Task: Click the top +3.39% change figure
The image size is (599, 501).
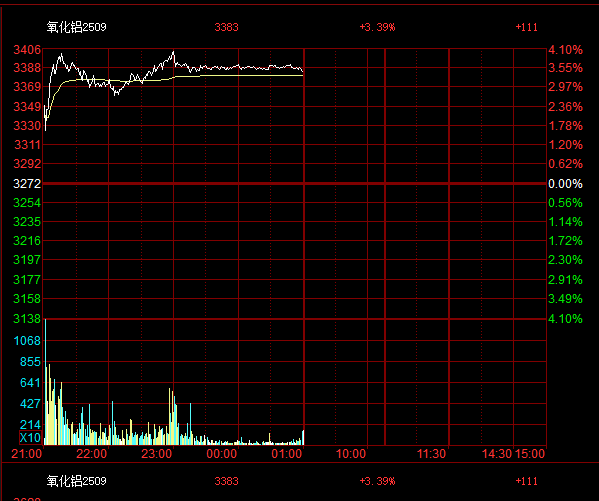Action: 377,27
